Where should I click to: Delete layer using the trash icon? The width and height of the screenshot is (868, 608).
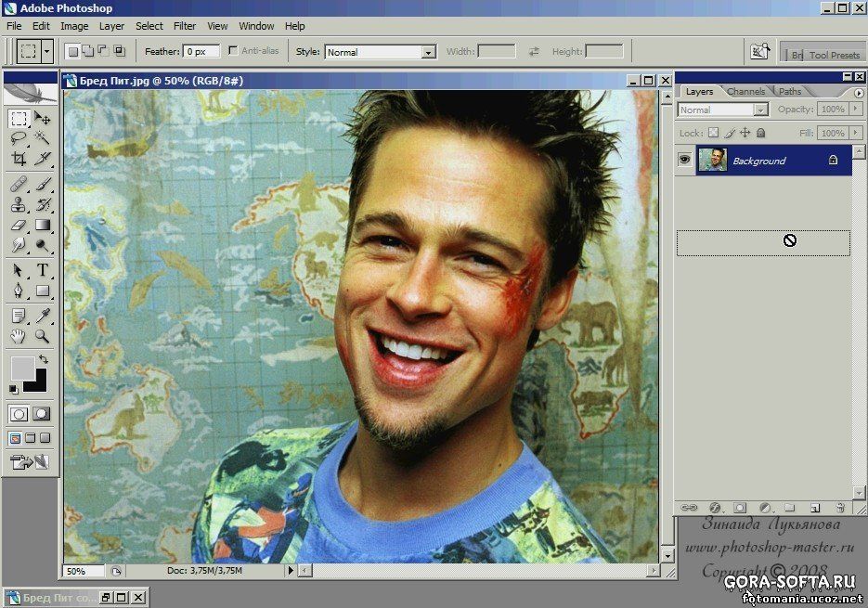click(x=839, y=508)
